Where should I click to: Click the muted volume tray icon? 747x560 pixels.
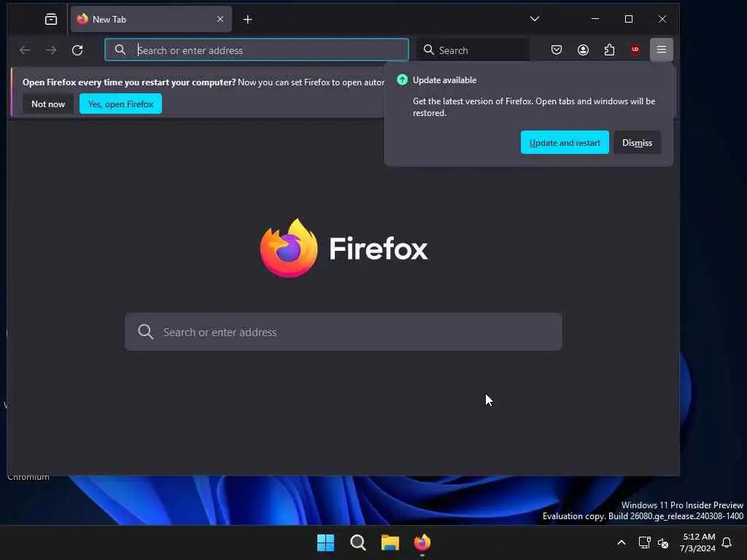(663, 542)
